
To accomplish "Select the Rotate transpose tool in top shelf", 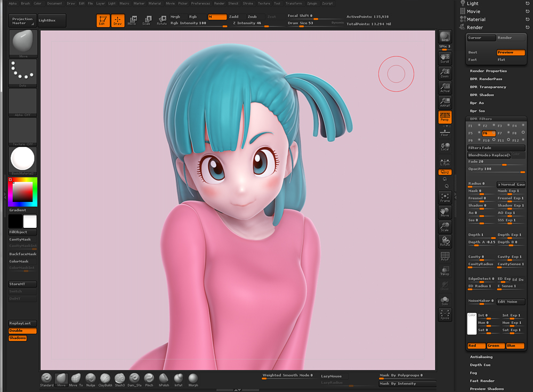I will click(x=162, y=20).
